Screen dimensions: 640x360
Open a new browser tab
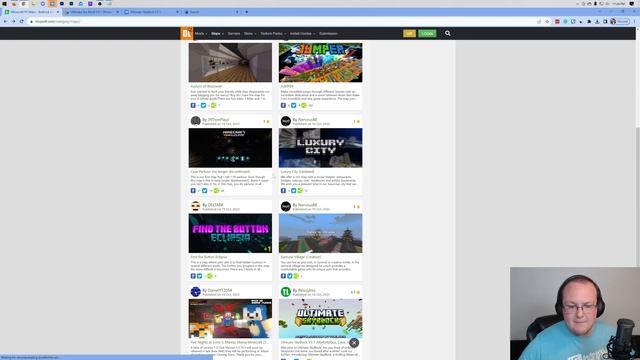pos(247,12)
